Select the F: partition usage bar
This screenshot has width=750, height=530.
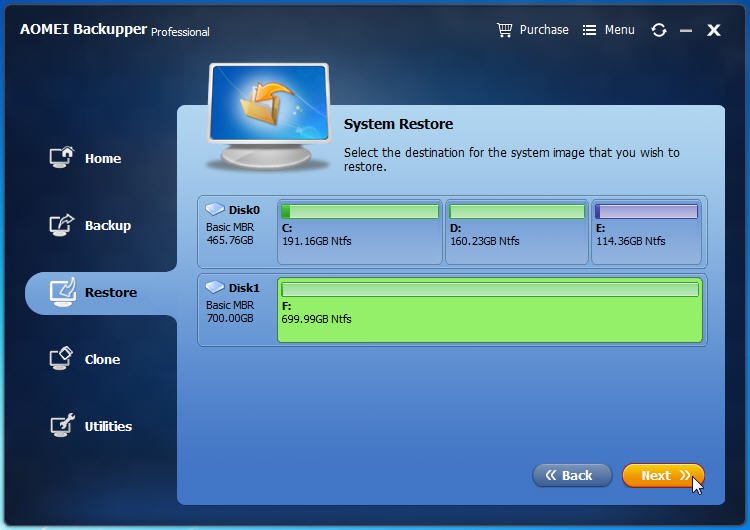tap(490, 289)
